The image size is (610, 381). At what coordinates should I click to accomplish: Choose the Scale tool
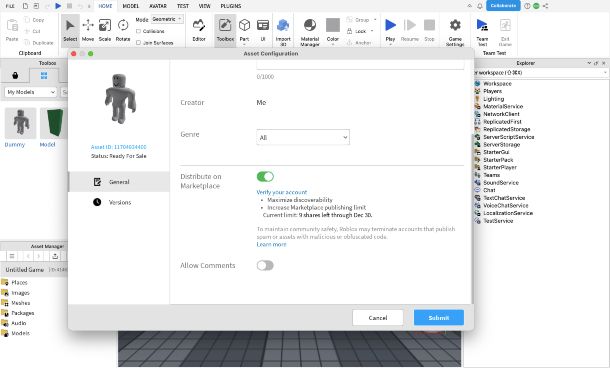pos(105,30)
